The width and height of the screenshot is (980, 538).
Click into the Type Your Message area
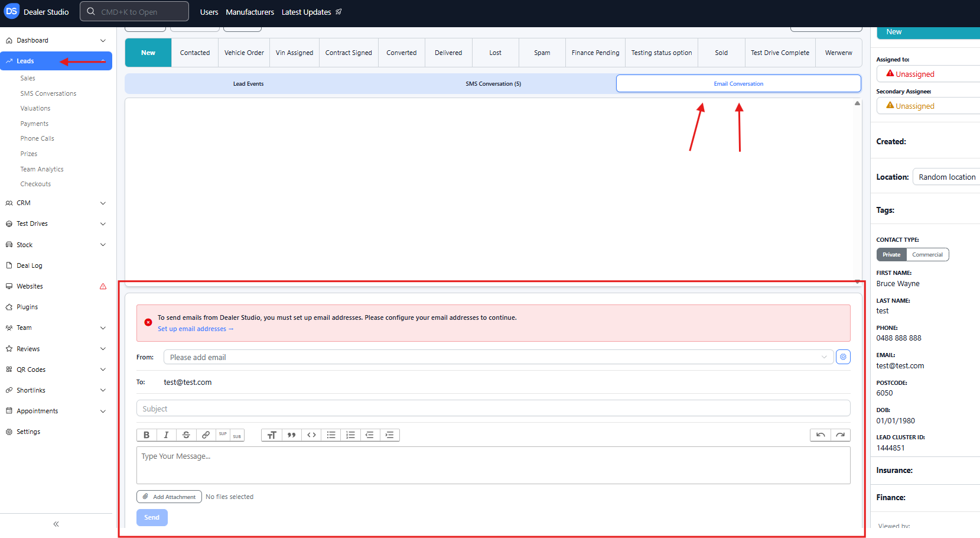(x=493, y=465)
